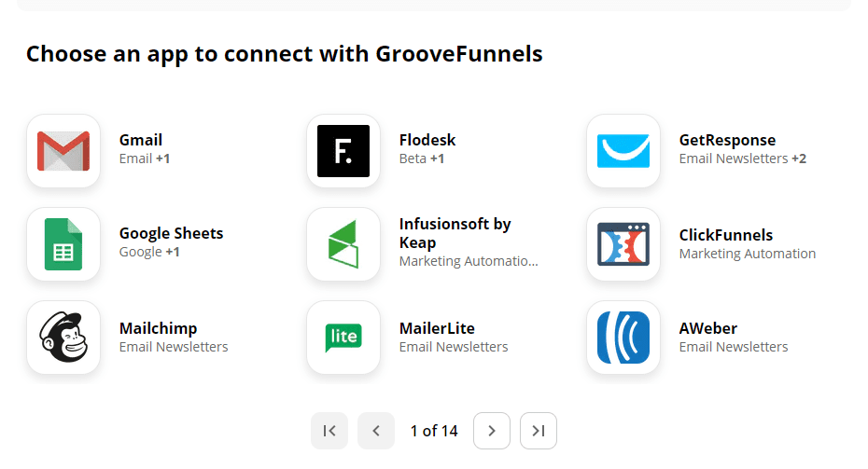Choose the GetResponse blue envelope icon
The image size is (868, 469).
[623, 151]
